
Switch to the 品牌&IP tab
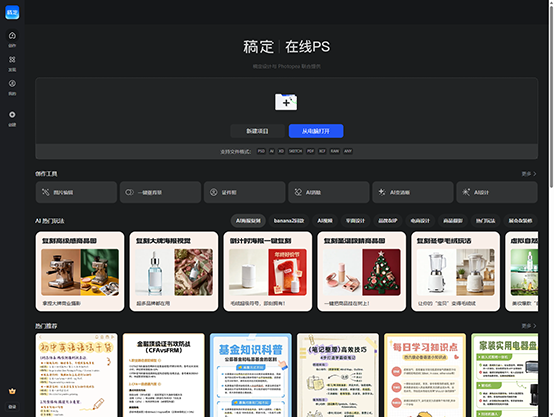(x=388, y=221)
